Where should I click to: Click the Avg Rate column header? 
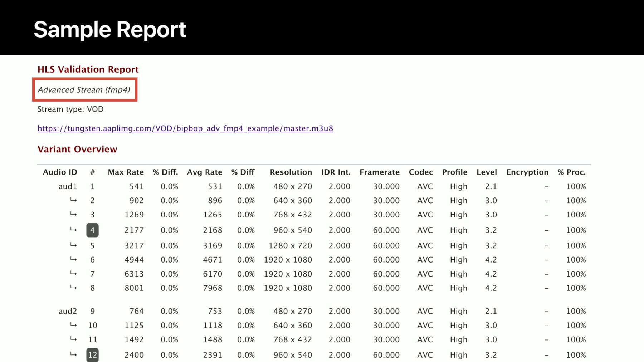[x=204, y=172]
